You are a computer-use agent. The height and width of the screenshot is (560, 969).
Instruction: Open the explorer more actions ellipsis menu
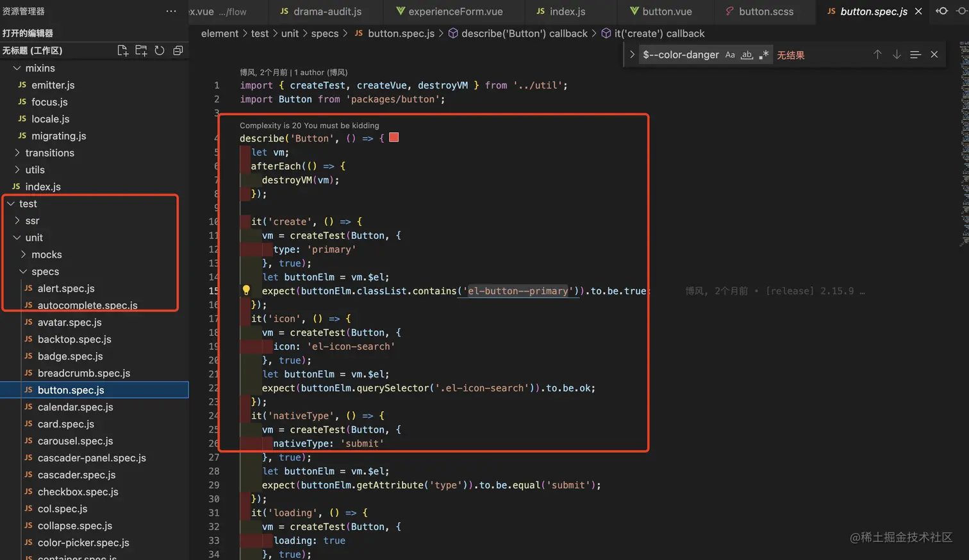(x=171, y=11)
